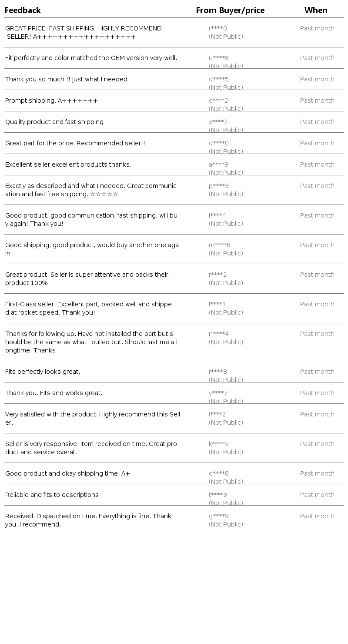The image size is (348, 644).
Task: Select buyer u****8 username
Action: click(x=219, y=58)
